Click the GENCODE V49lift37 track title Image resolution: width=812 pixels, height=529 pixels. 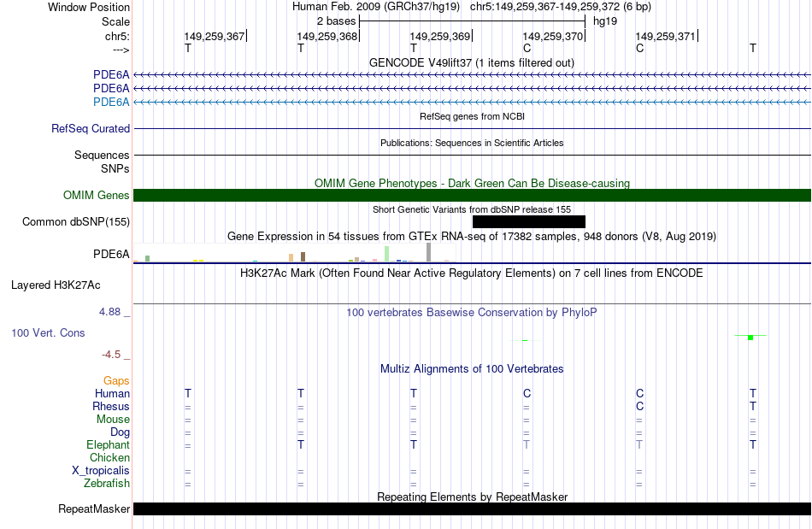tap(471, 62)
